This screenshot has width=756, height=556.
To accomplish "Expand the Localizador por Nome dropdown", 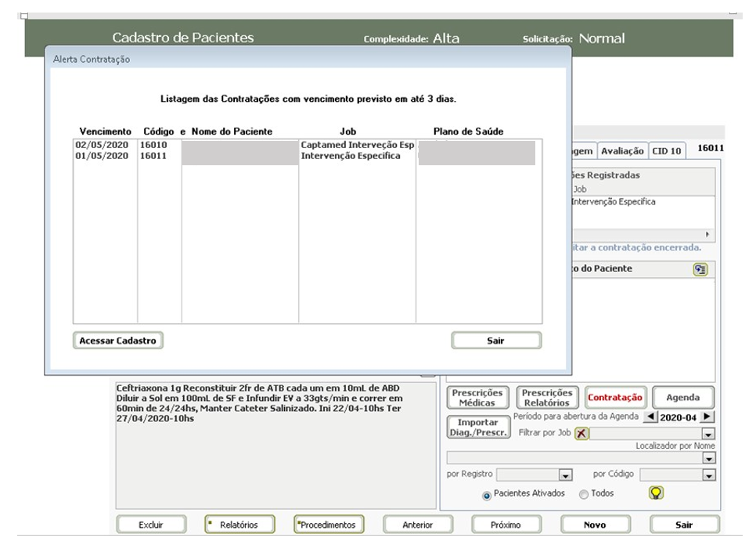I will tap(709, 458).
